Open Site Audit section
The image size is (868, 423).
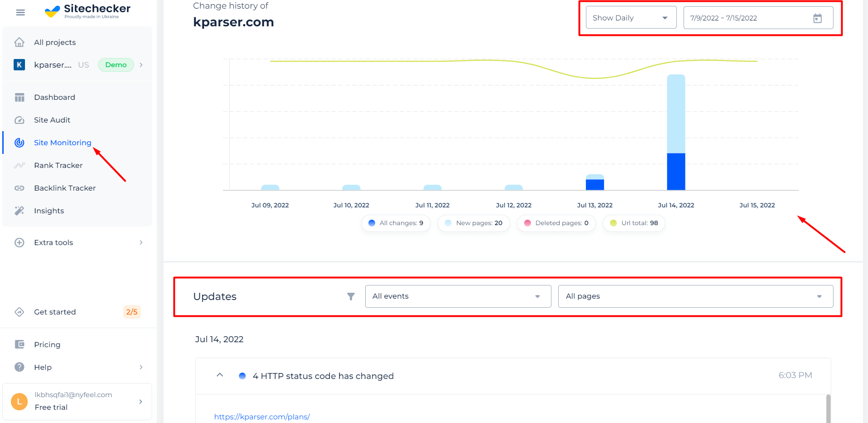point(52,120)
